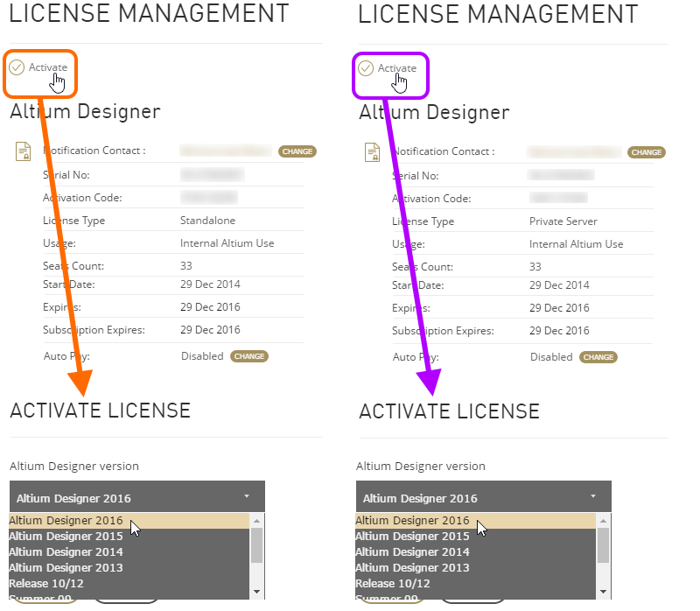Select Altium Designer 2014 in the right-hand list
The height and width of the screenshot is (611, 700).
coord(412,551)
